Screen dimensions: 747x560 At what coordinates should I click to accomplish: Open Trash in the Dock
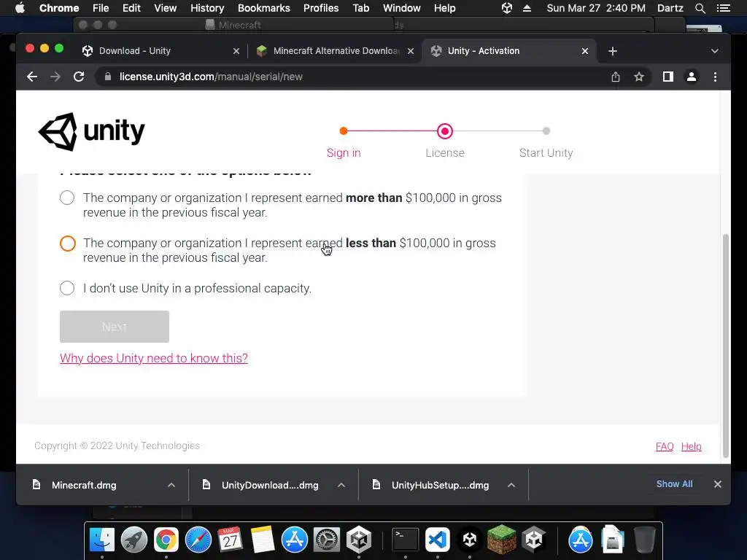click(x=644, y=540)
